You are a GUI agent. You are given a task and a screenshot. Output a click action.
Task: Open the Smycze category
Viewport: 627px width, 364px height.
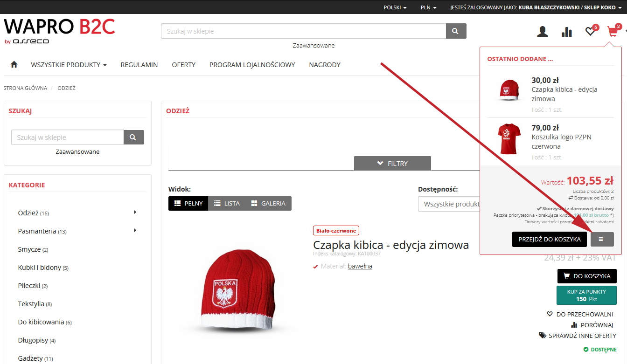point(33,249)
